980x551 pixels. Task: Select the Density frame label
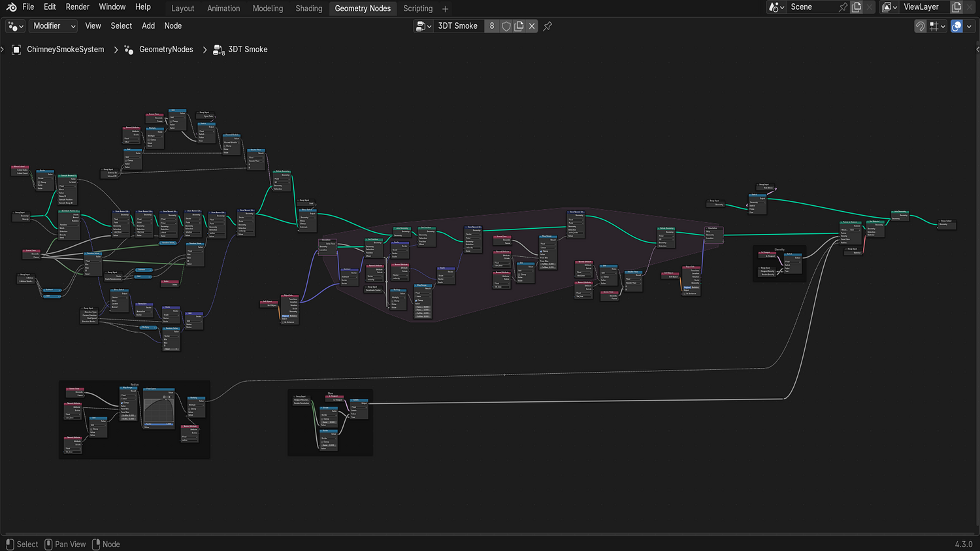pyautogui.click(x=779, y=250)
